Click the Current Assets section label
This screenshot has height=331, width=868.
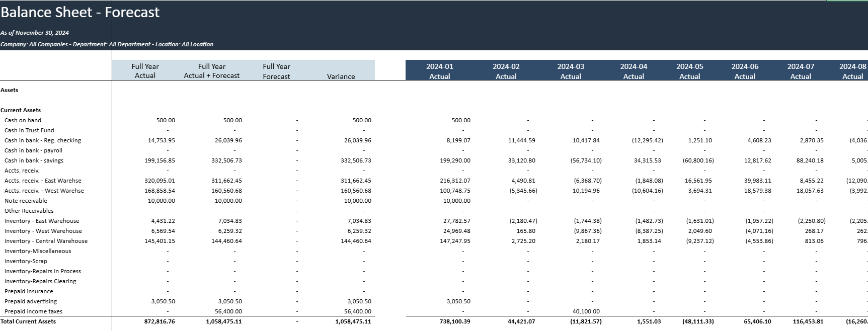[x=21, y=110]
